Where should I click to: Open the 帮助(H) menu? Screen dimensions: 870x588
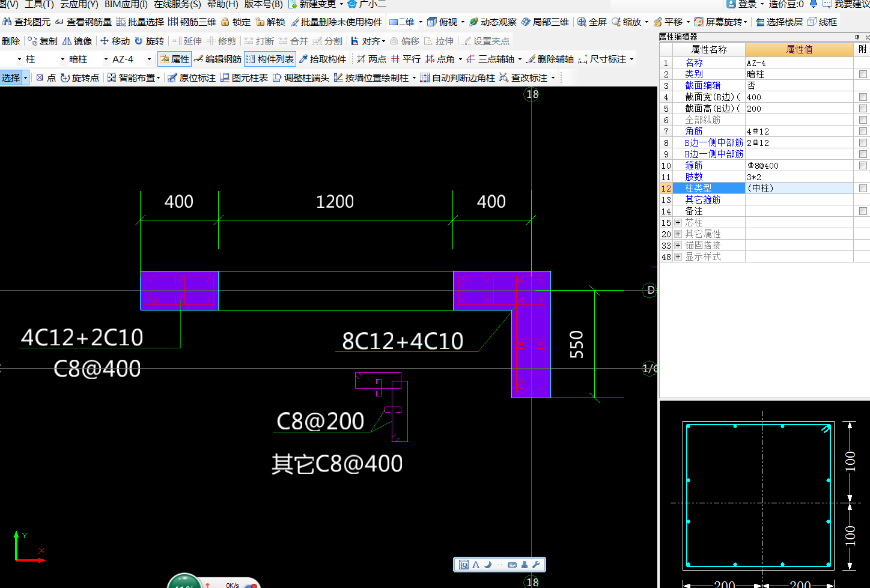point(222,4)
